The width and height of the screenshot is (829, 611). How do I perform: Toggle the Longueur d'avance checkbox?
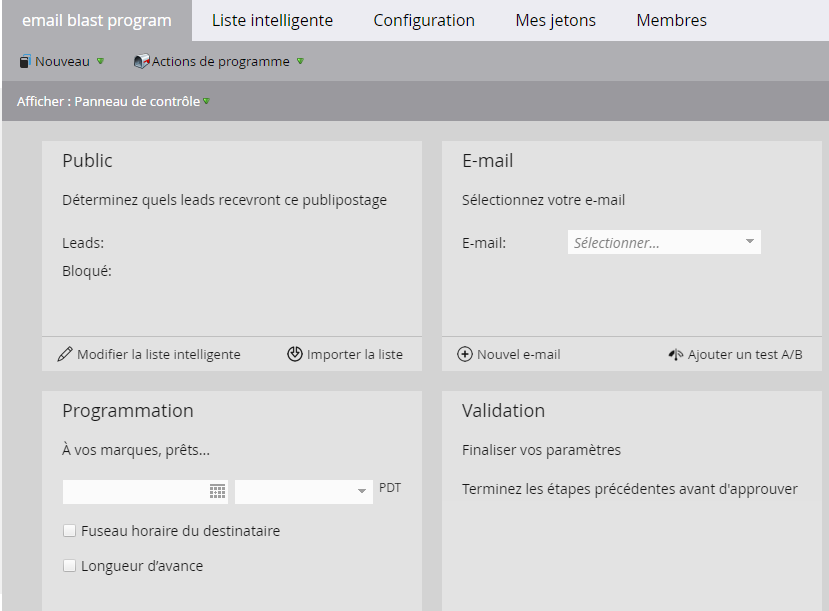pos(69,566)
